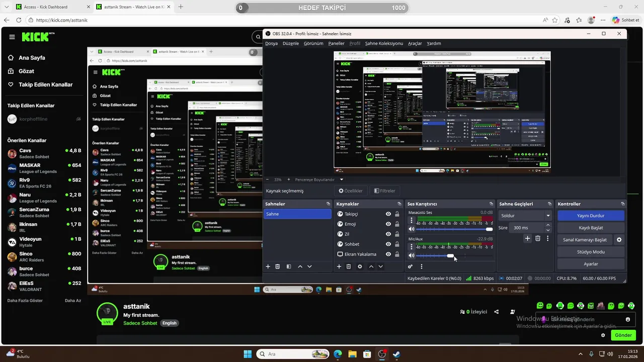Remove the selected source with Kaynaklar trash icon
The width and height of the screenshot is (644, 362).
coord(349,266)
